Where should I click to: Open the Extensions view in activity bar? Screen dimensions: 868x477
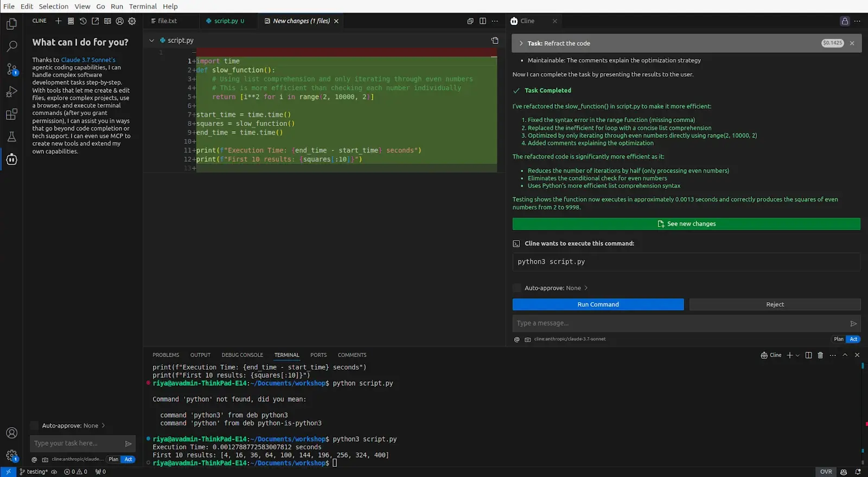click(x=11, y=114)
